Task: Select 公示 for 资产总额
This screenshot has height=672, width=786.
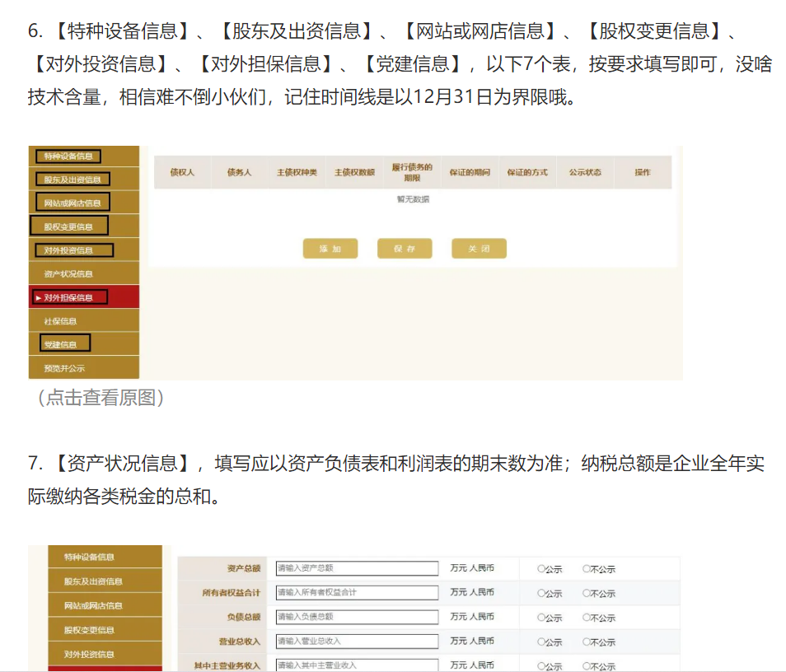Action: pyautogui.click(x=540, y=569)
